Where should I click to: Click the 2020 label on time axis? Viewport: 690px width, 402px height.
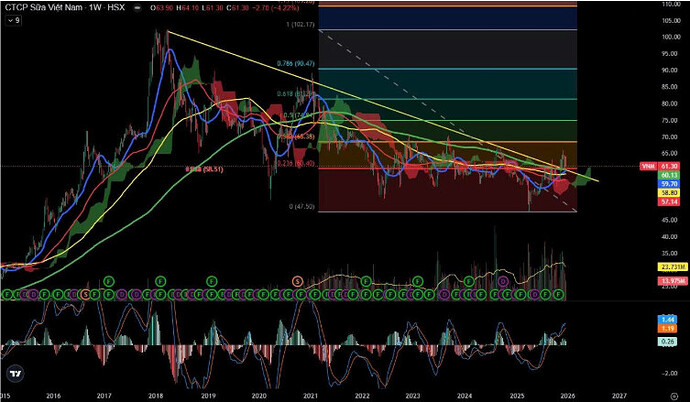coord(259,396)
